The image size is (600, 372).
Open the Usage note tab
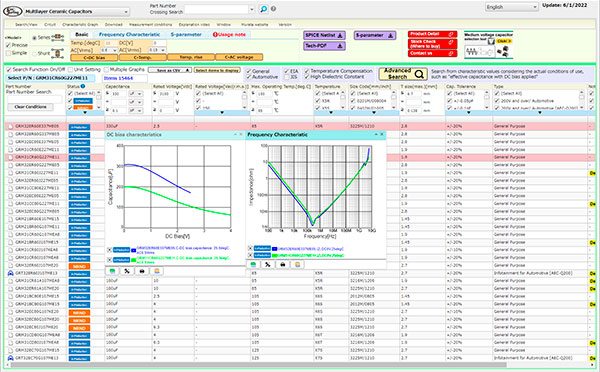pyautogui.click(x=229, y=34)
